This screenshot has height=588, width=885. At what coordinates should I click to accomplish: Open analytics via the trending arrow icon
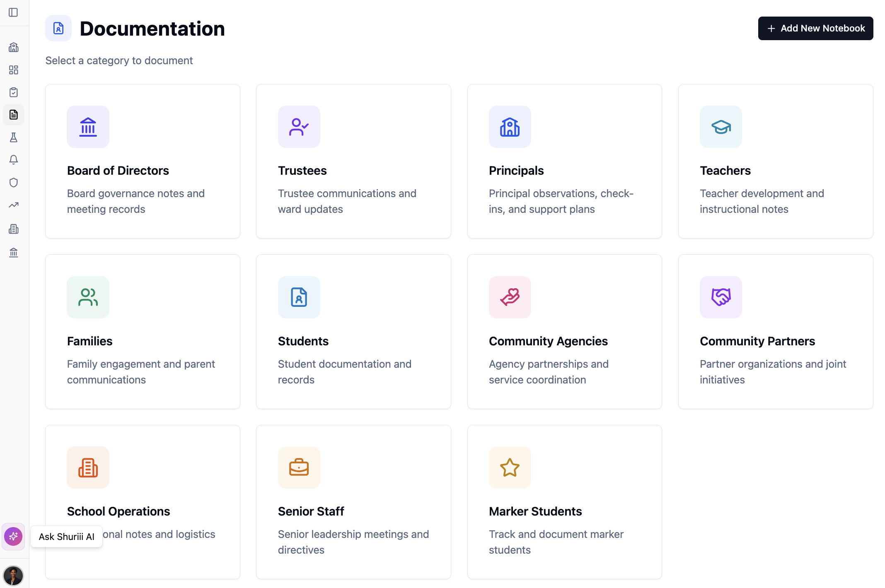(14, 205)
